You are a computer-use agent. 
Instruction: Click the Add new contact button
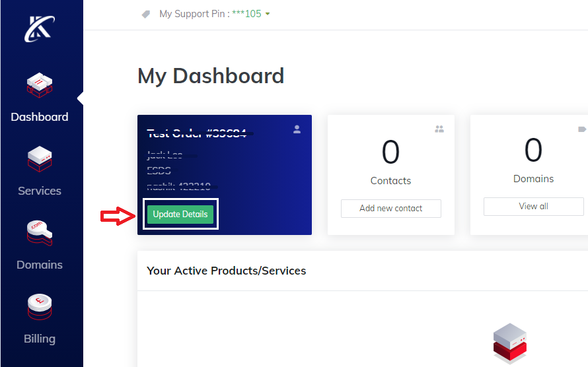click(x=391, y=208)
